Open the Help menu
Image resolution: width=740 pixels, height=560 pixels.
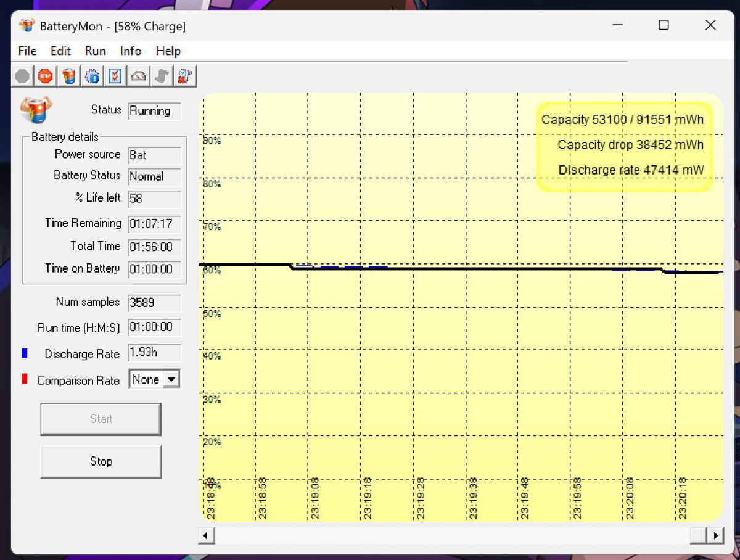tap(168, 51)
